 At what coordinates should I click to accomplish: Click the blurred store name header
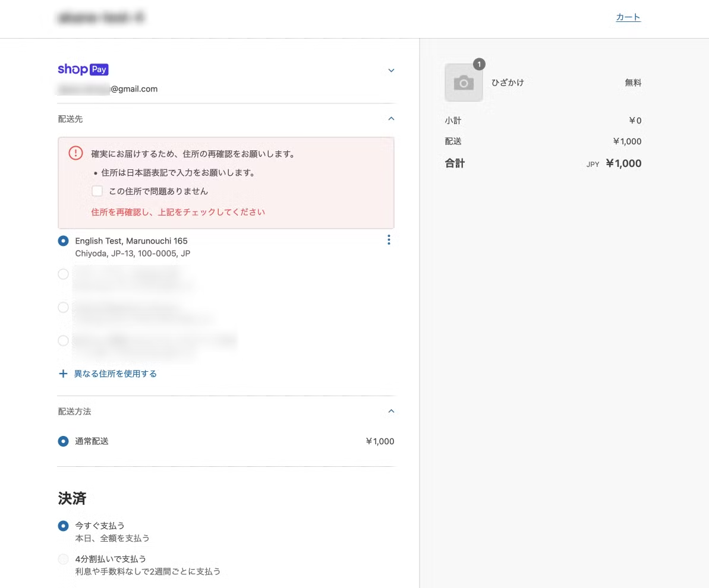[101, 18]
